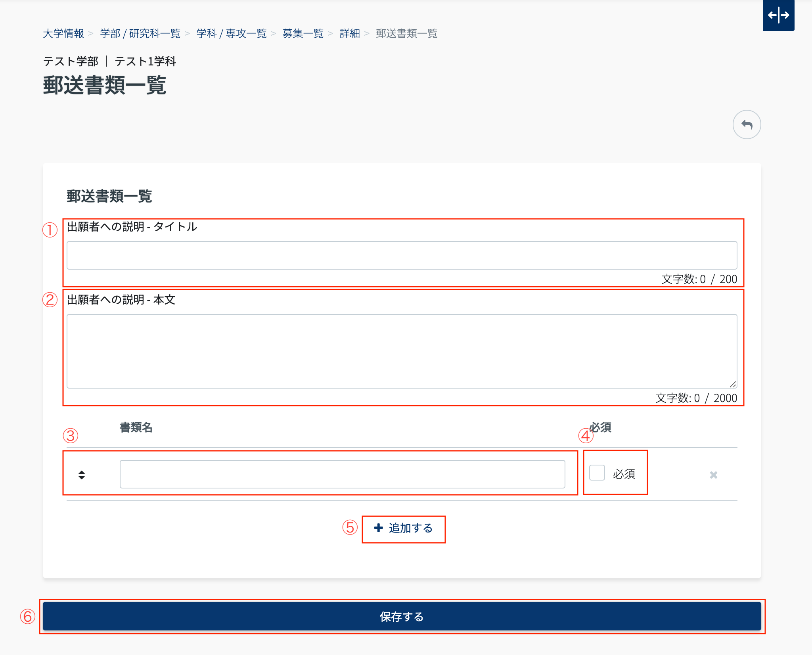The width and height of the screenshot is (812, 655).
Task: Focus the 出願者への説明 - 本文 textarea
Action: pos(401,350)
